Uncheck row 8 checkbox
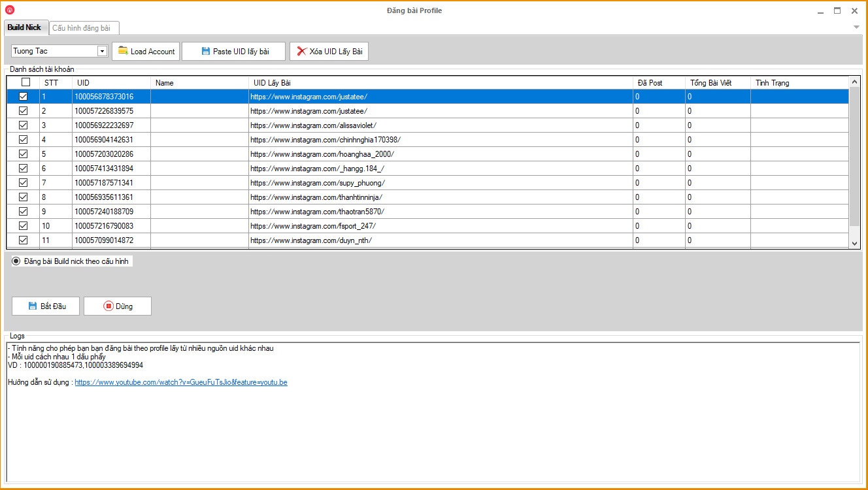The width and height of the screenshot is (868, 490). [24, 197]
